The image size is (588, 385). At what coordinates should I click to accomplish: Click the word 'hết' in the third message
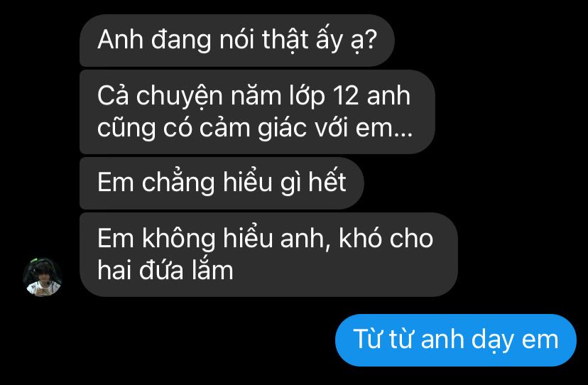point(327,181)
